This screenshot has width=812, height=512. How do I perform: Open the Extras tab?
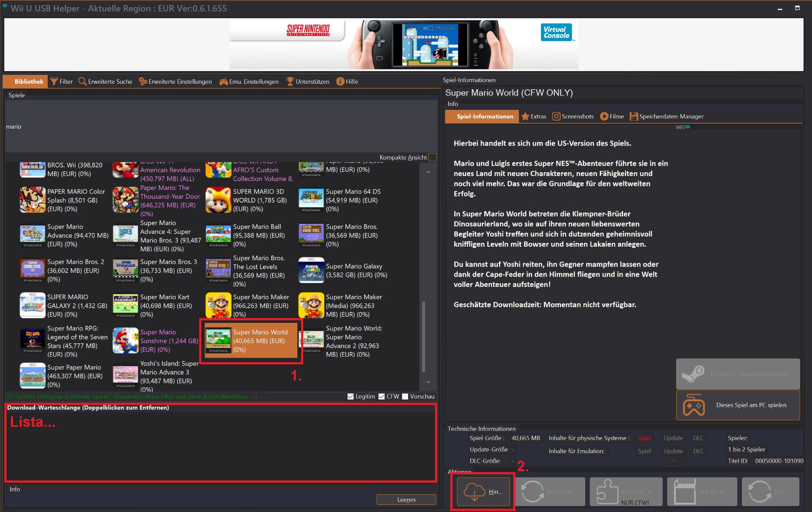point(534,116)
